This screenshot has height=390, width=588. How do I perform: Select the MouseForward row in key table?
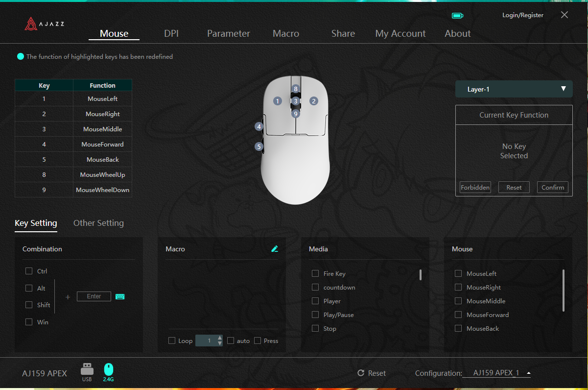pos(73,144)
